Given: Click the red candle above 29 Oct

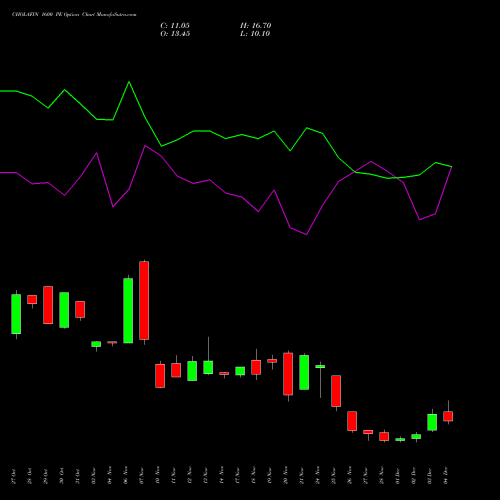Looking at the screenshot, I should point(48,305).
